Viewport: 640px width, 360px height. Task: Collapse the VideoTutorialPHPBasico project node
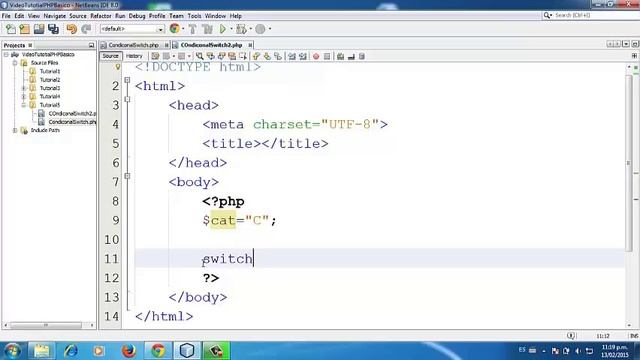(6, 54)
